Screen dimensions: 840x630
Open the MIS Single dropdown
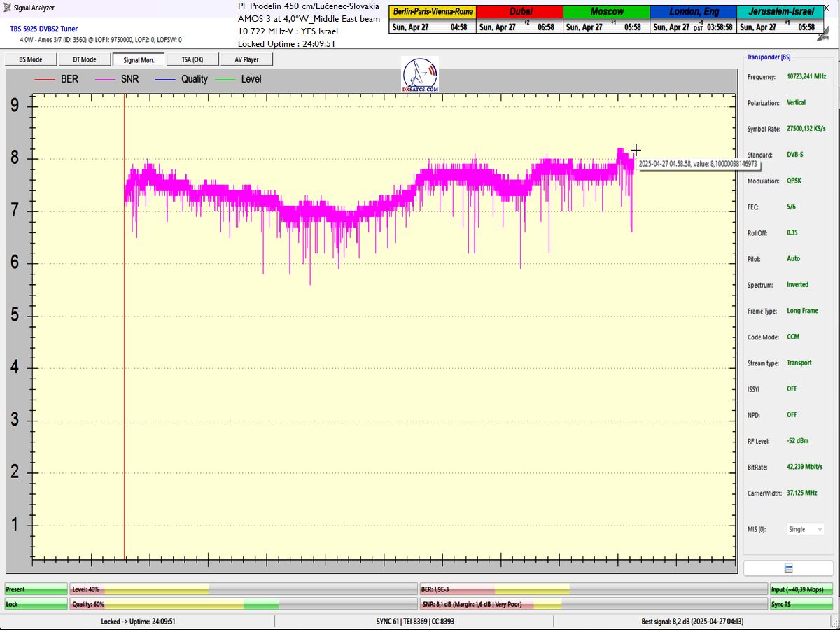805,529
